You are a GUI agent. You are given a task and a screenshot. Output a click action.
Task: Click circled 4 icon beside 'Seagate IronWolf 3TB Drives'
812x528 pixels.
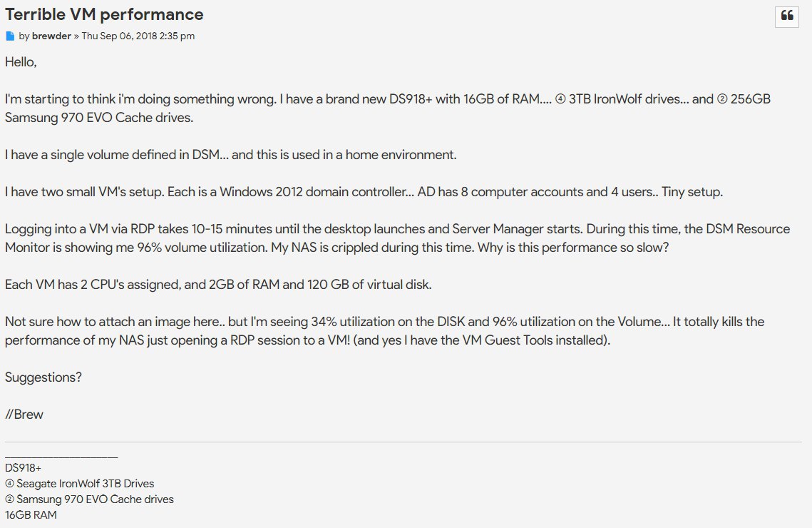click(9, 484)
